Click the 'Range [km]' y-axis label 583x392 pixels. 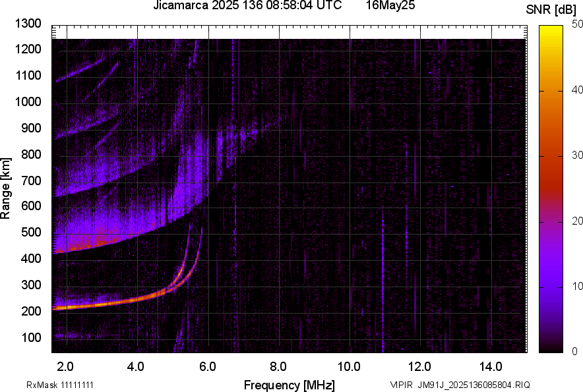click(x=5, y=188)
